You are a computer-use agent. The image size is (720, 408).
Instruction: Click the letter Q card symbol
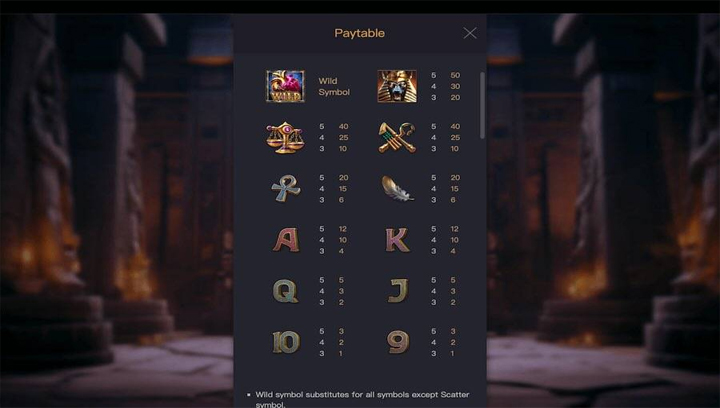(x=286, y=291)
